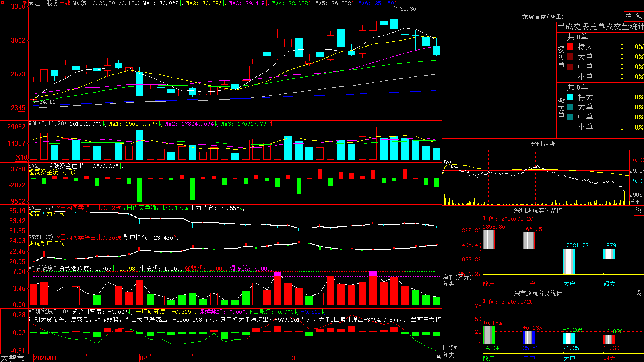The height and width of the screenshot is (362, 644).
Task: Click the dark red 大单 buy-order swatch
Action: (x=570, y=57)
